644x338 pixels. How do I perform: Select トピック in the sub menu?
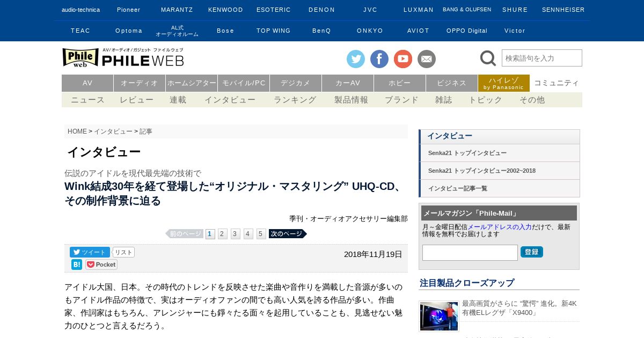[486, 100]
